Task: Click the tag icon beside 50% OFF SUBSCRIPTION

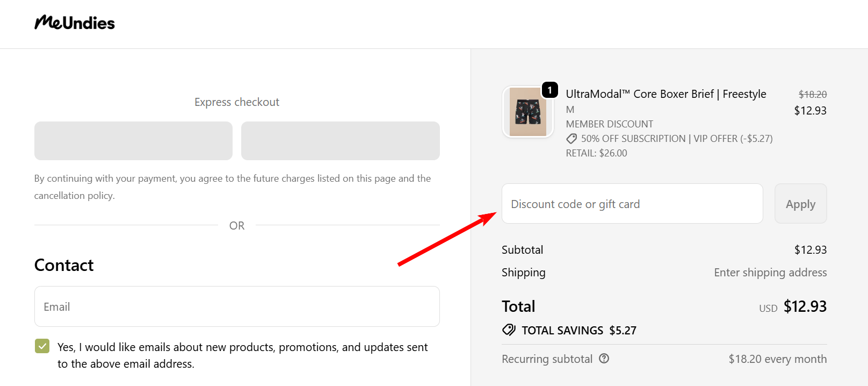Action: (572, 139)
